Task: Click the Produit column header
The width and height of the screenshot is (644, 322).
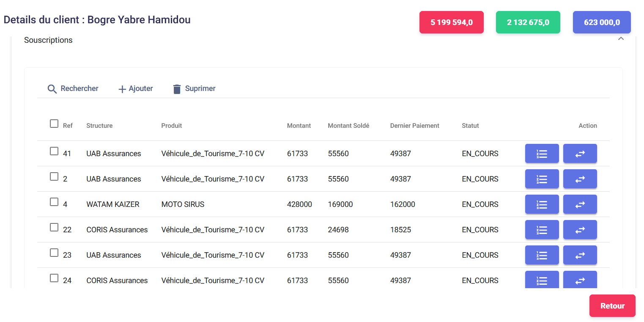Action: (172, 126)
